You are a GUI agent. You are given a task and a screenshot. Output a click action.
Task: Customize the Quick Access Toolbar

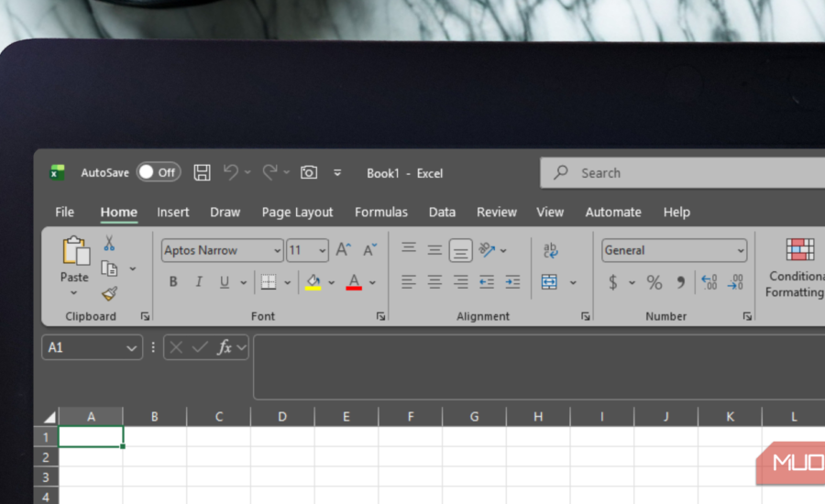(337, 172)
